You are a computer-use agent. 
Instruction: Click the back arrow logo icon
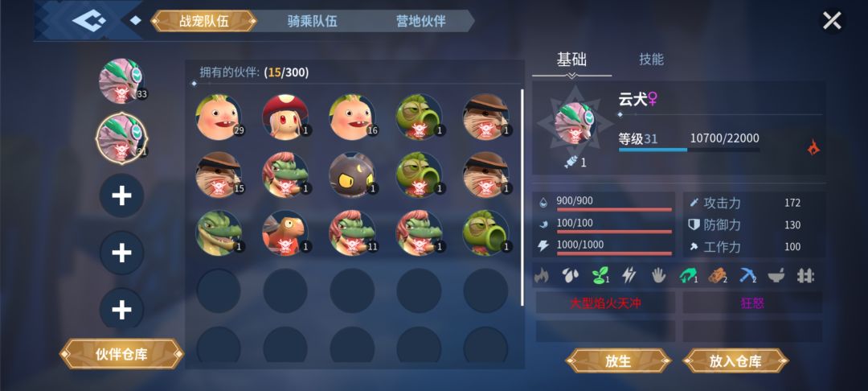click(x=88, y=21)
